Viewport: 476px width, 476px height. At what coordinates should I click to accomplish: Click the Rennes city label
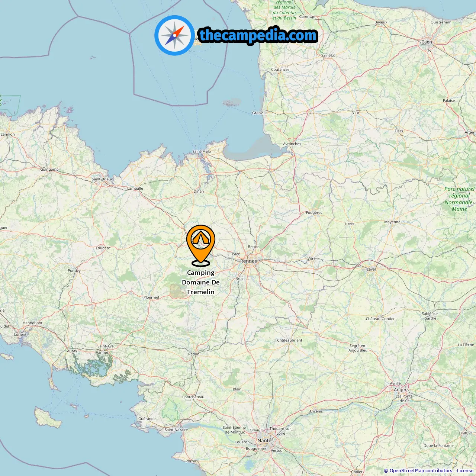tap(248, 261)
